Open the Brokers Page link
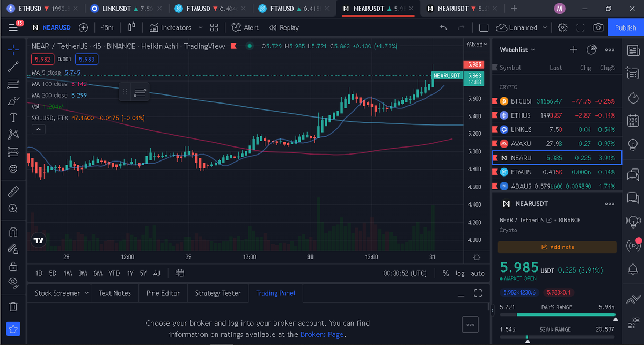This screenshot has width=644, height=345. tap(322, 334)
